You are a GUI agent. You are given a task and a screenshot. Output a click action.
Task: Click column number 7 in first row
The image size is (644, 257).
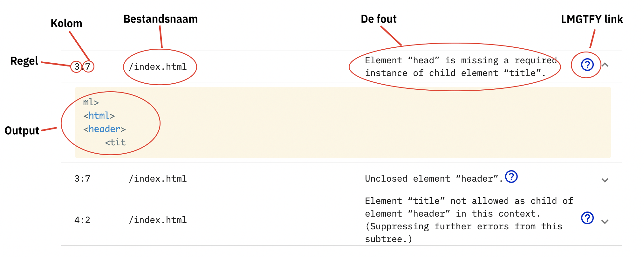click(x=88, y=67)
